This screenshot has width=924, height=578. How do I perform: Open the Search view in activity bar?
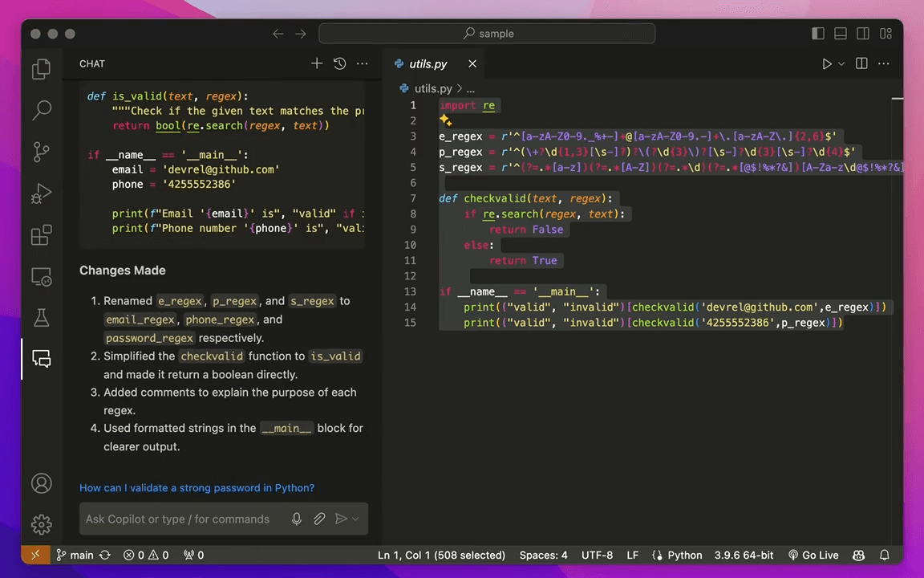coord(41,110)
